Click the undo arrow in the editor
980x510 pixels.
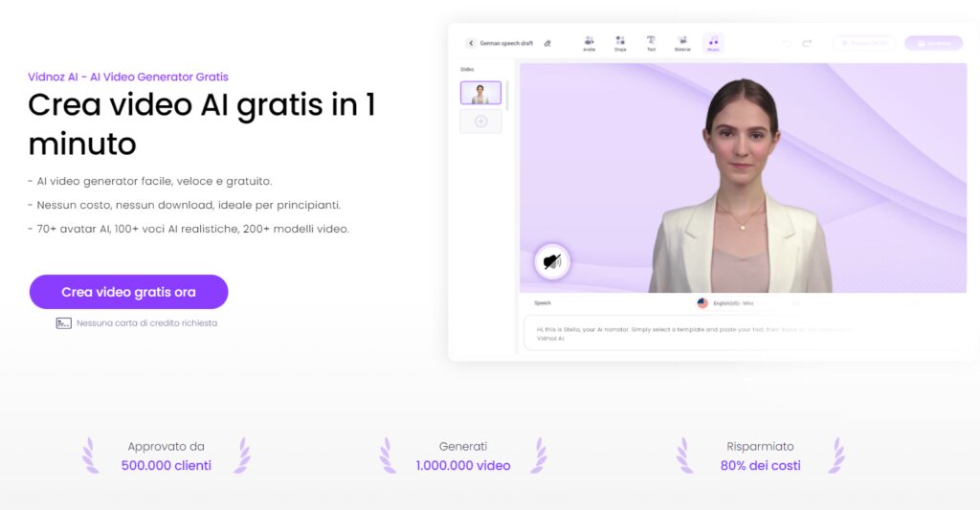[788, 43]
